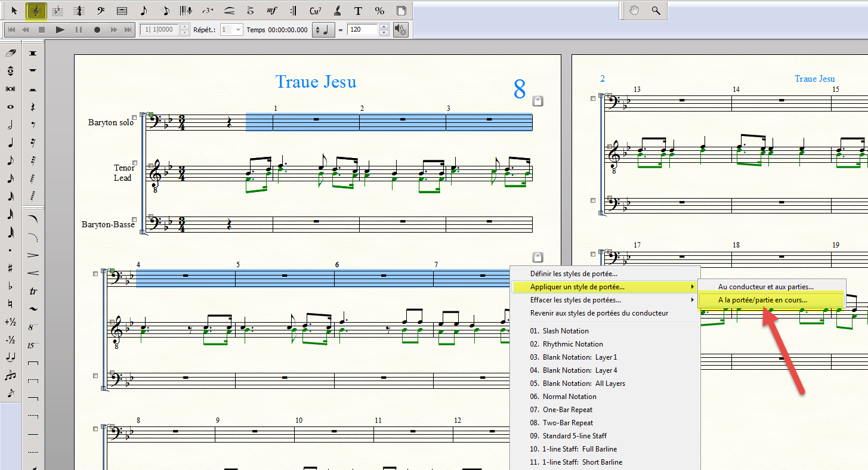Toggle the lock icon beside page number 8
Image resolution: width=868 pixels, height=470 pixels.
(x=538, y=101)
